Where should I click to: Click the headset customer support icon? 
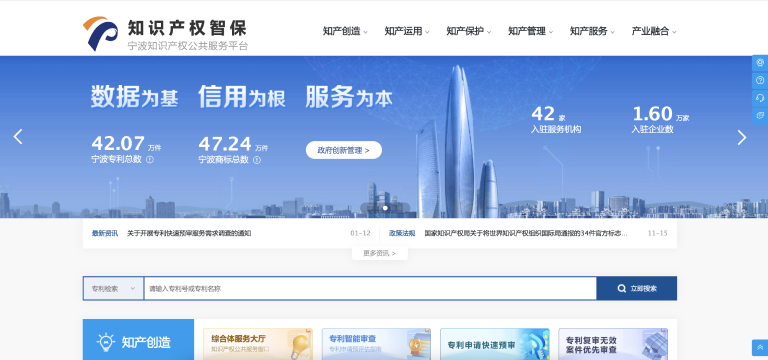pyautogui.click(x=760, y=98)
